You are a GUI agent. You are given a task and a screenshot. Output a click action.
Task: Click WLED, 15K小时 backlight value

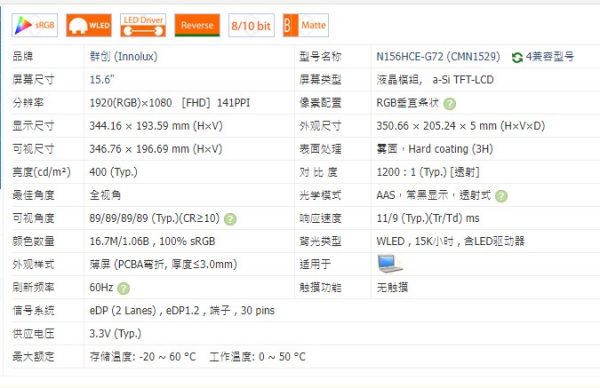(450, 241)
